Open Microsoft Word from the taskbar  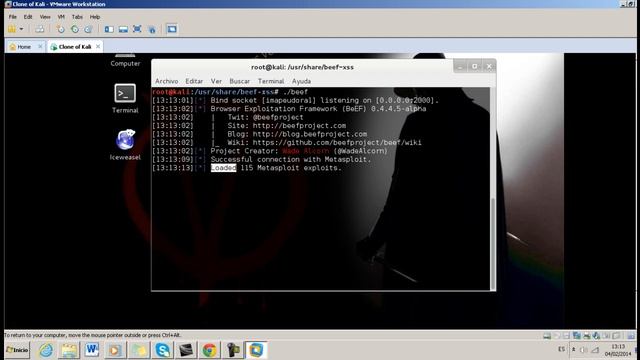[x=92, y=350]
